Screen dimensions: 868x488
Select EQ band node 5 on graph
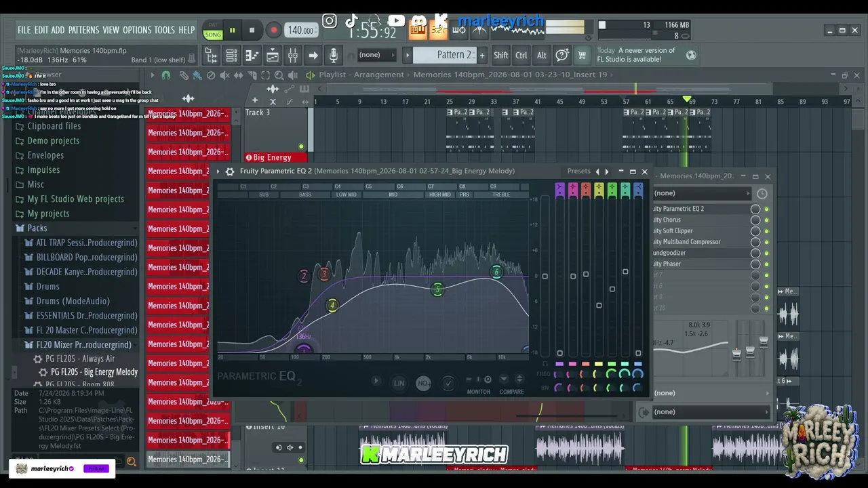tap(437, 290)
